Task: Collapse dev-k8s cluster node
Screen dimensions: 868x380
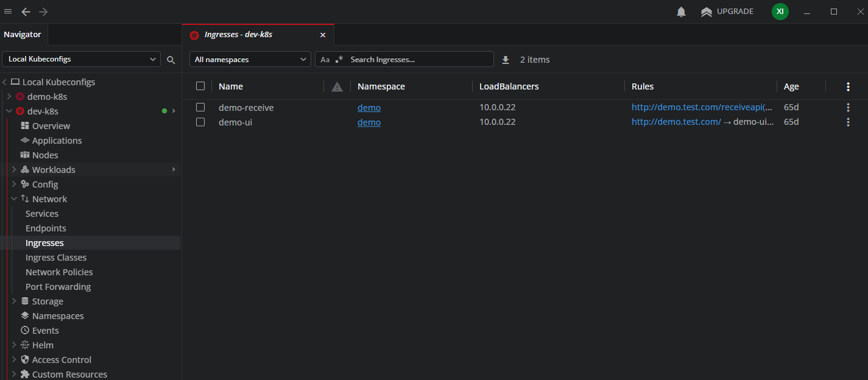Action: coord(9,111)
